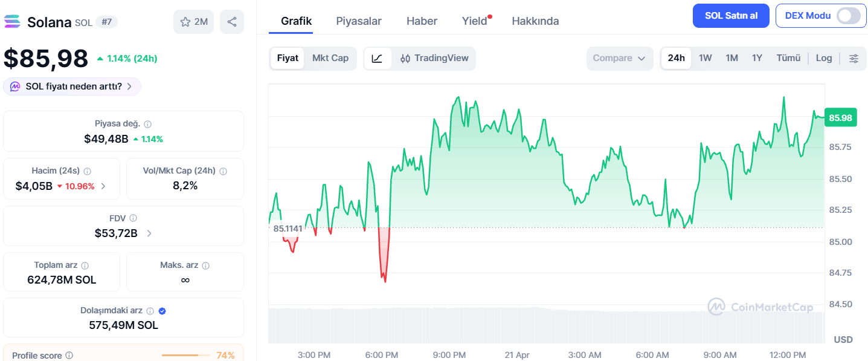The height and width of the screenshot is (361, 868).
Task: Click the Solana logo icon
Action: coord(11,22)
